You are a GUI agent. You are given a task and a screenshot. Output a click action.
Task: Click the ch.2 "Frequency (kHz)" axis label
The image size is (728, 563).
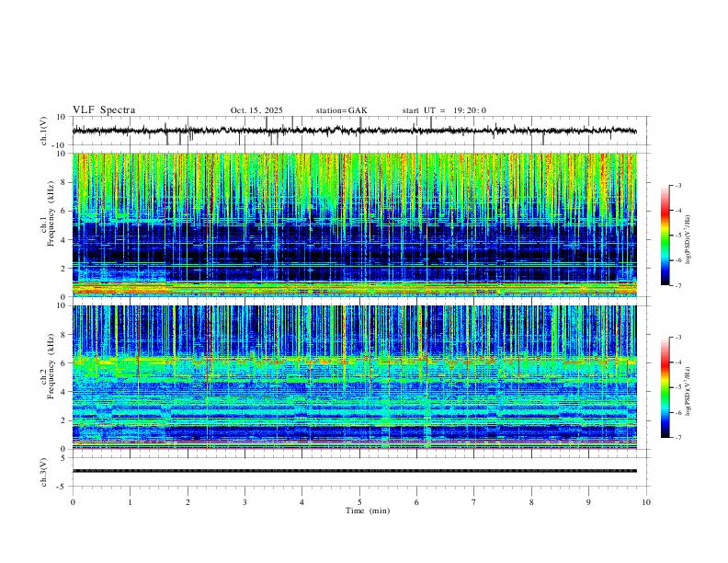point(51,366)
